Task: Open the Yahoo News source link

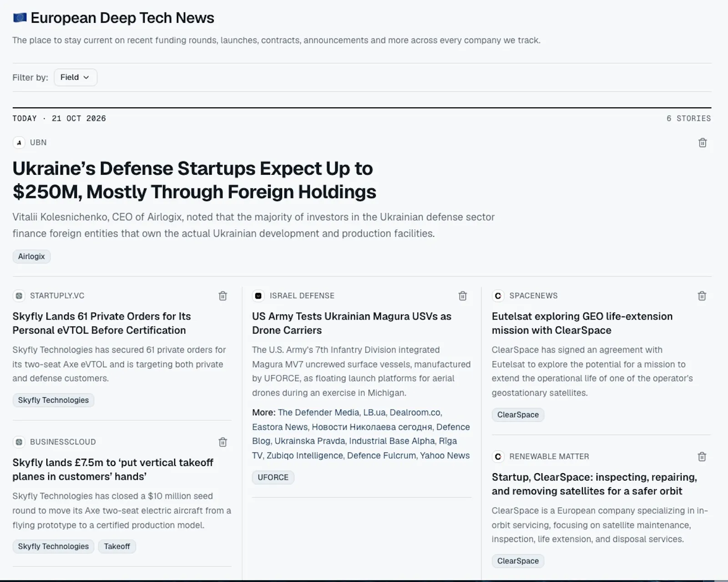Action: coord(445,455)
